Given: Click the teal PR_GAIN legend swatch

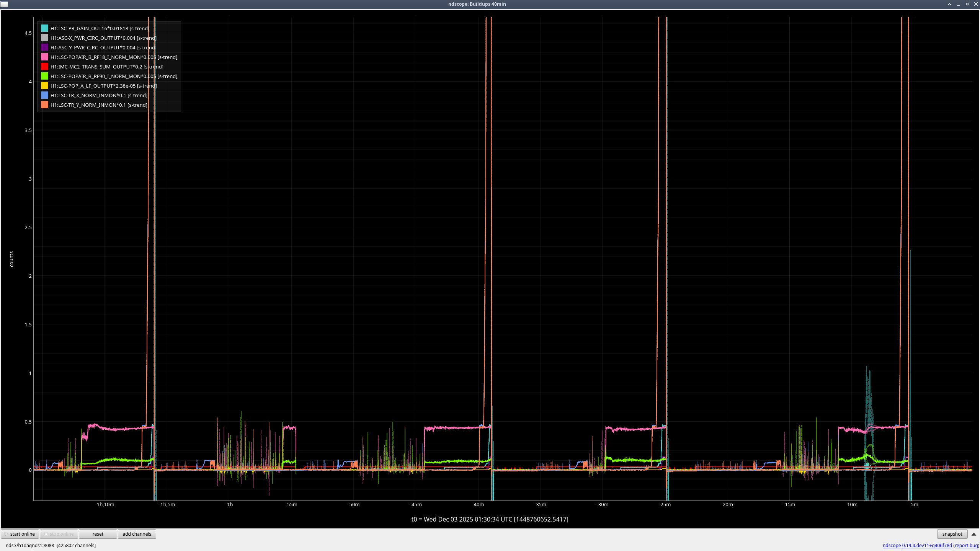Looking at the screenshot, I should pos(44,28).
